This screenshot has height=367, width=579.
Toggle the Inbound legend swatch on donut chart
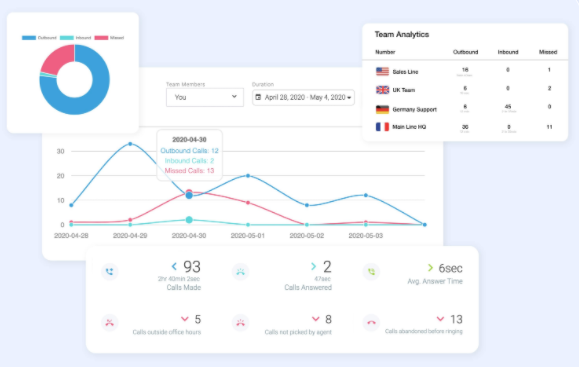67,38
